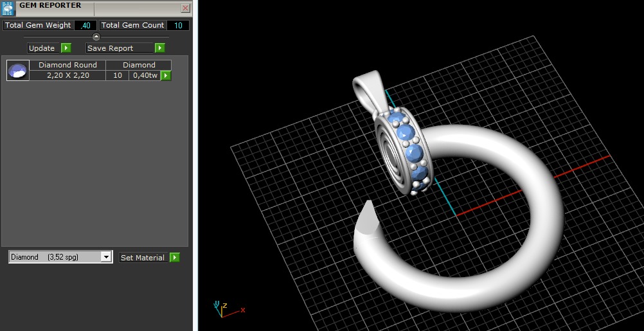644x331 pixels.
Task: Apply Set Material with green arrow
Action: click(x=175, y=258)
